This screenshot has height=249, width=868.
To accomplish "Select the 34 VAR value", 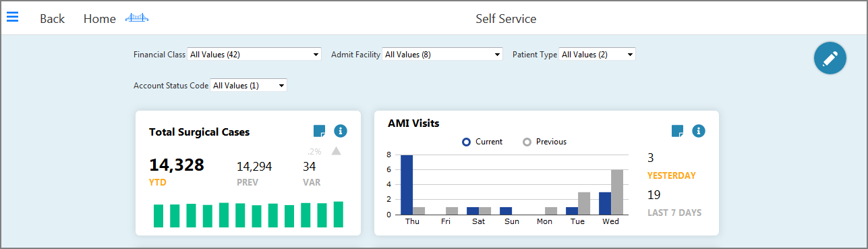I will pyautogui.click(x=310, y=166).
